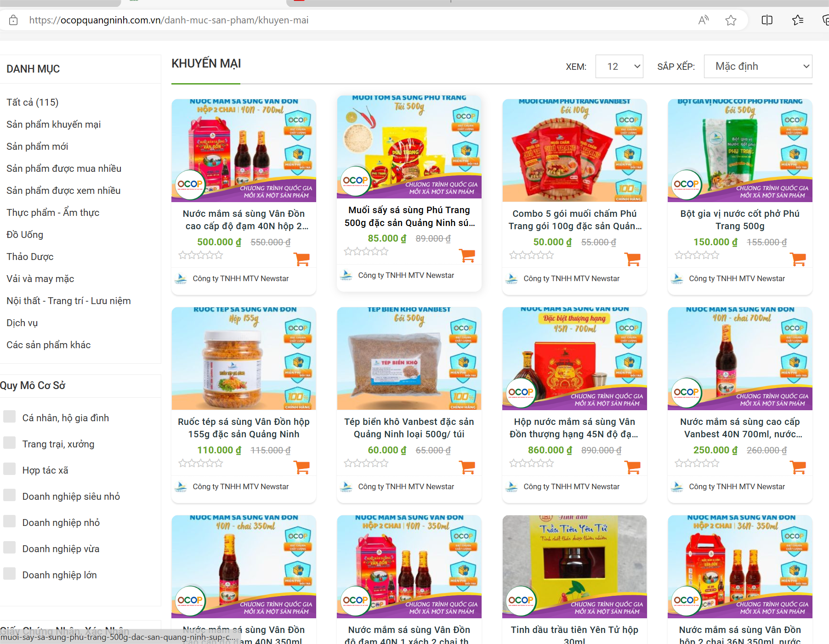Add Nước mắm sá sùng 500.000đ to cart

click(x=301, y=259)
